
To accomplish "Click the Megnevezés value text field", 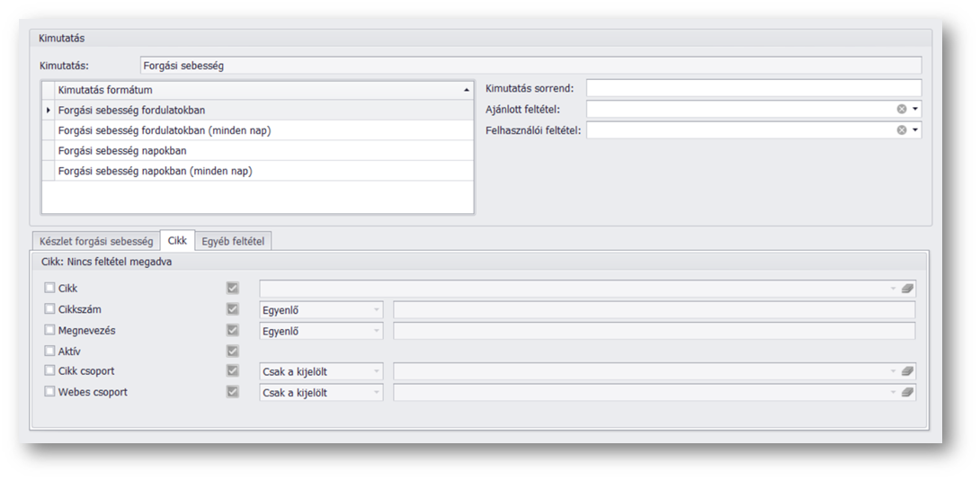I will pyautogui.click(x=654, y=331).
